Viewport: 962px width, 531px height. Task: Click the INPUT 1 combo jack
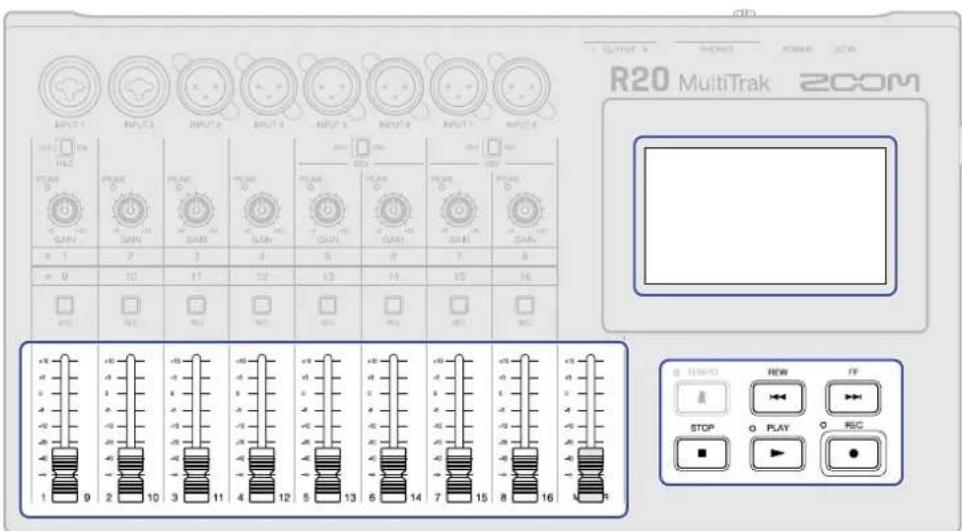(72, 86)
